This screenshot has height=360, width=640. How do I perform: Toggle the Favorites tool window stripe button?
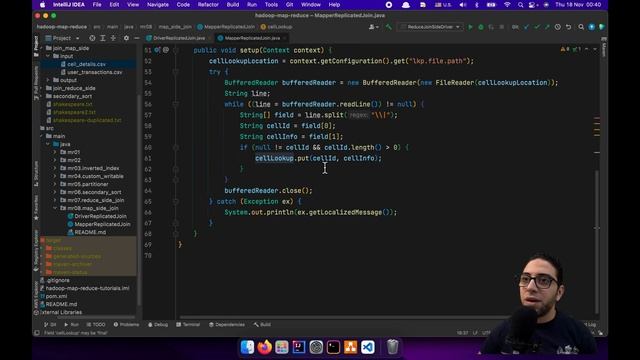[x=36, y=208]
